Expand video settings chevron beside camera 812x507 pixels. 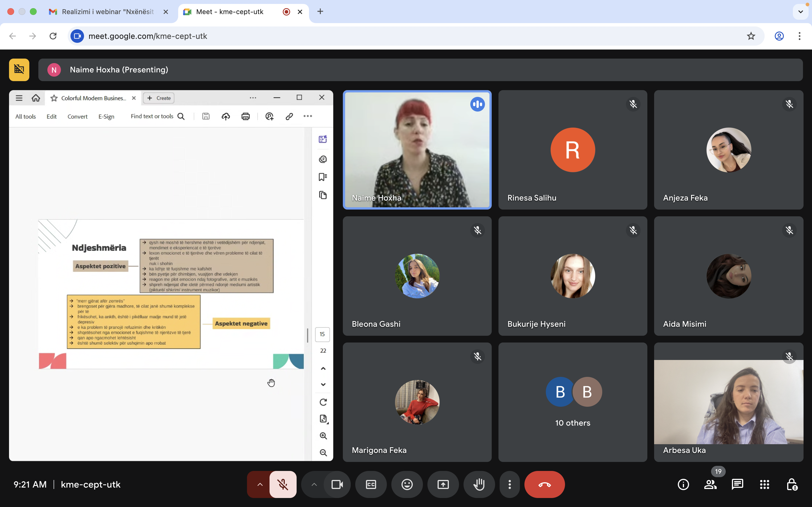click(x=314, y=484)
